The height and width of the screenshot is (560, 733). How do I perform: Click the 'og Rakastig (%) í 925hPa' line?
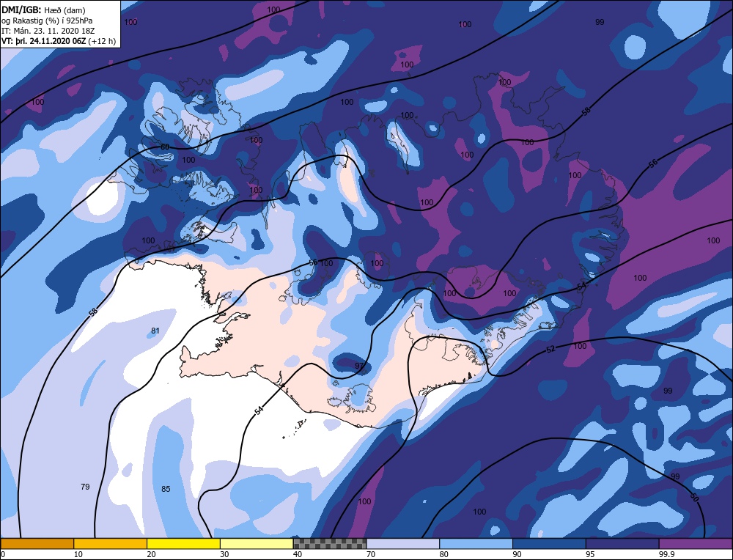pos(47,21)
